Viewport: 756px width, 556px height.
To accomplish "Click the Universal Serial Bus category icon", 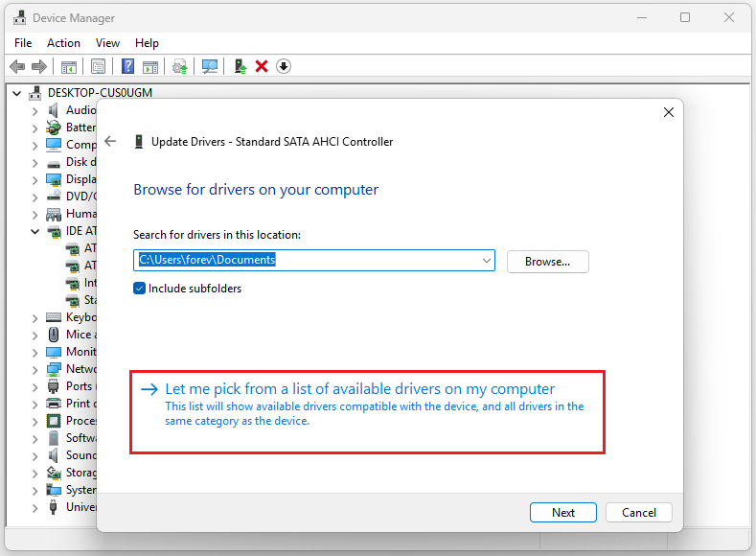I will click(x=54, y=507).
